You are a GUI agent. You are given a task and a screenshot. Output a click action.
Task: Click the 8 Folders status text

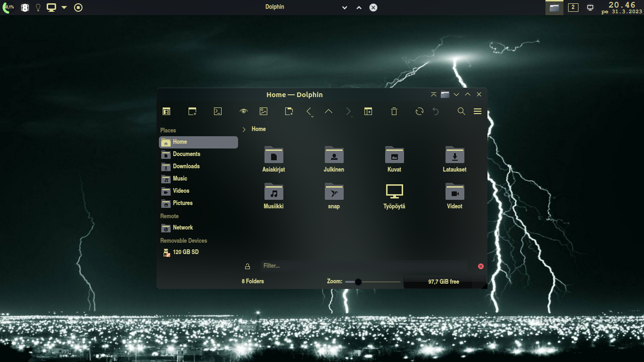(x=253, y=281)
